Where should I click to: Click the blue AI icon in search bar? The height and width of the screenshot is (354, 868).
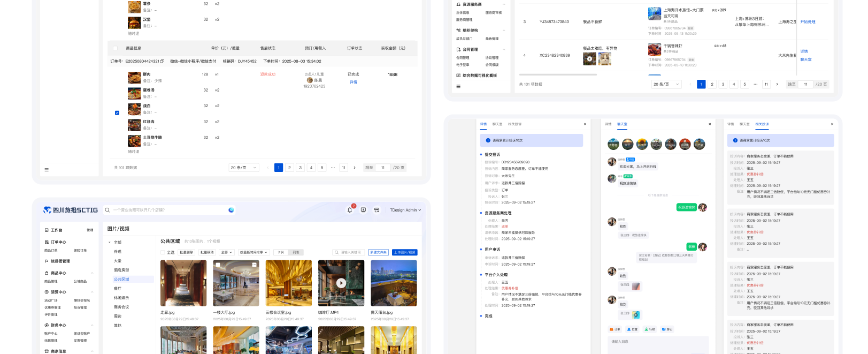231,210
